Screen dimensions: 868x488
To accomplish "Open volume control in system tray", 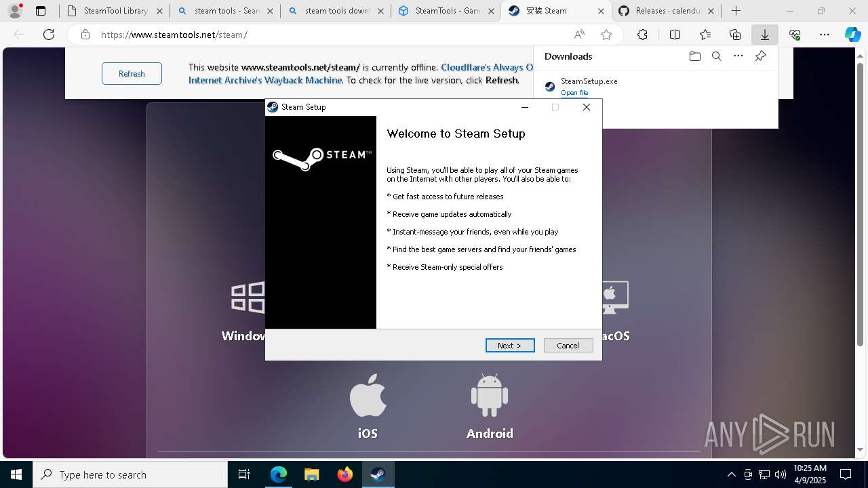I will pyautogui.click(x=780, y=474).
